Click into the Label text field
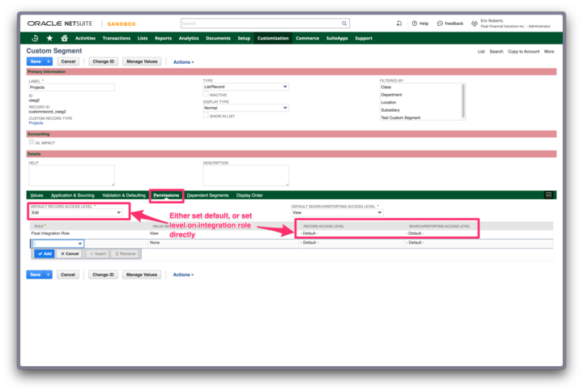The image size is (583, 392). [x=71, y=87]
